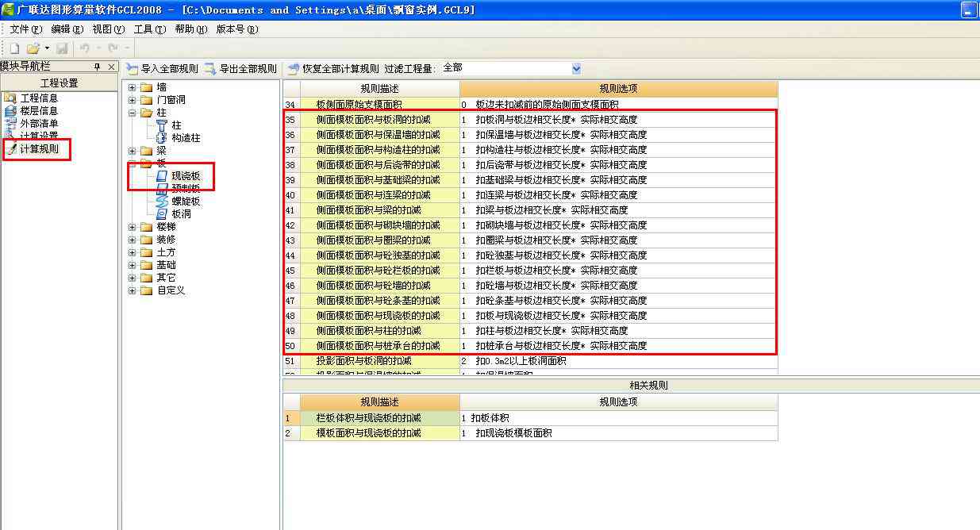Open the 帮助(H) menu

click(191, 29)
